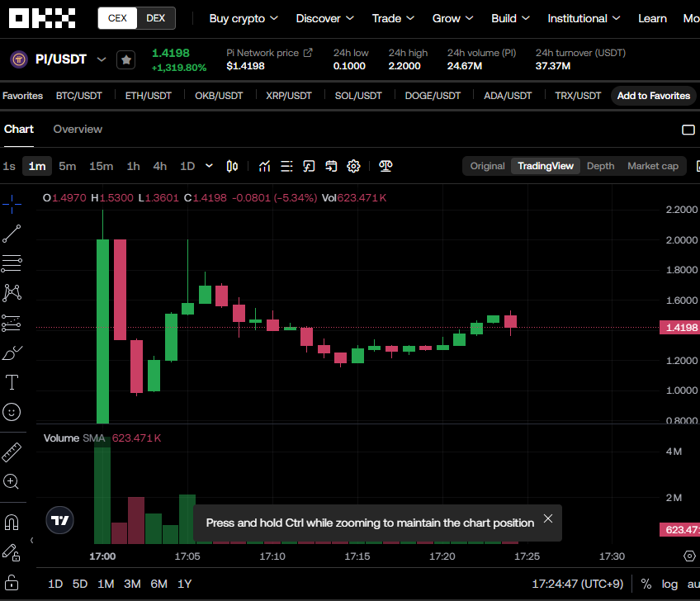Set range to 5D
The image size is (700, 601).
tap(80, 584)
